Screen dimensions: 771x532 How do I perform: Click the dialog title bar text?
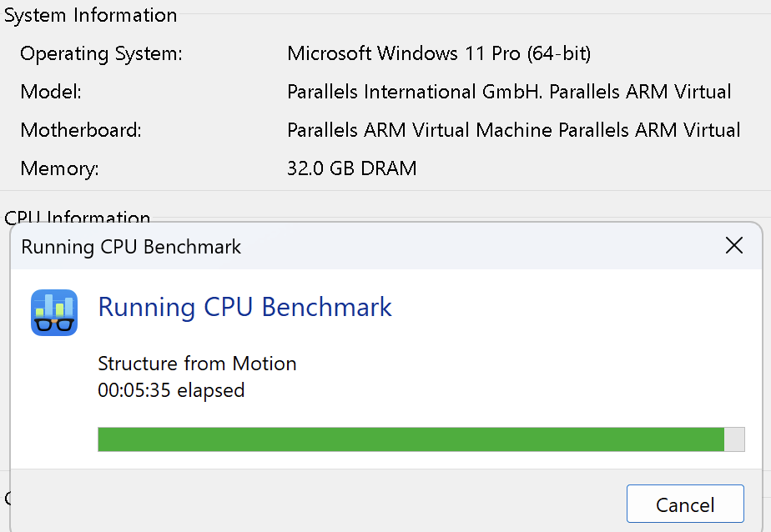tap(131, 247)
